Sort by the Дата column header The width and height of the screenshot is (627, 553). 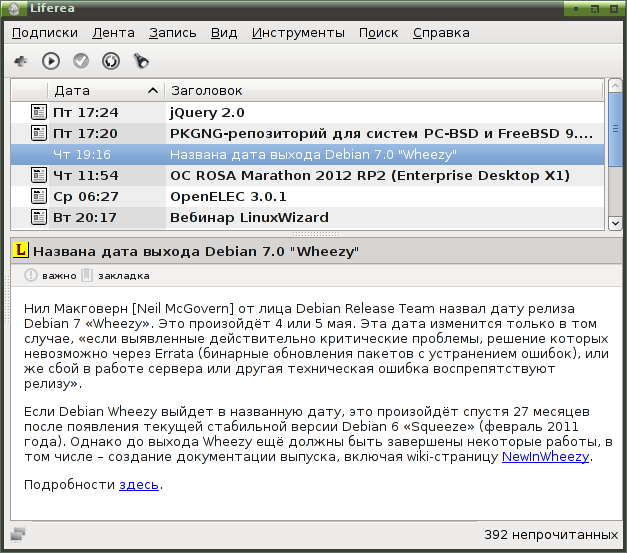[x=106, y=91]
